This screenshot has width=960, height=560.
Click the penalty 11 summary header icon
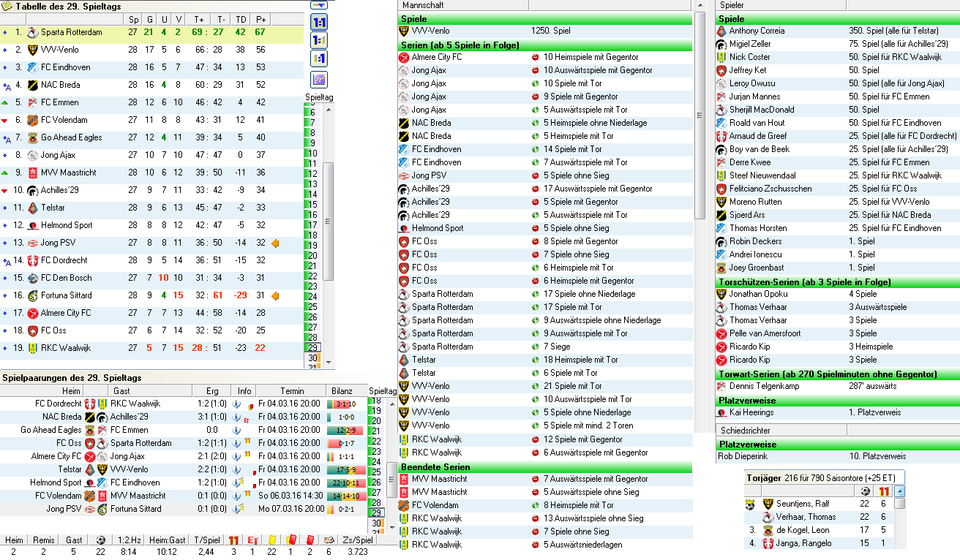[233, 540]
